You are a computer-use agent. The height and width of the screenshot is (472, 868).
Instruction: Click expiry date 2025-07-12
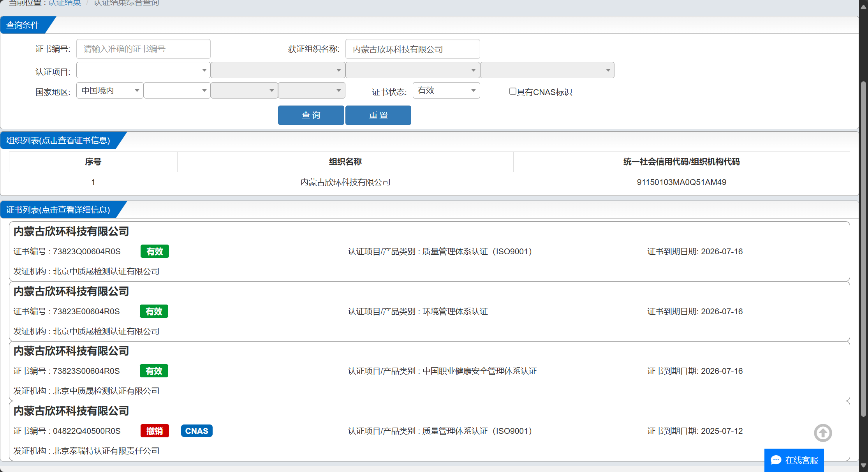click(722, 431)
